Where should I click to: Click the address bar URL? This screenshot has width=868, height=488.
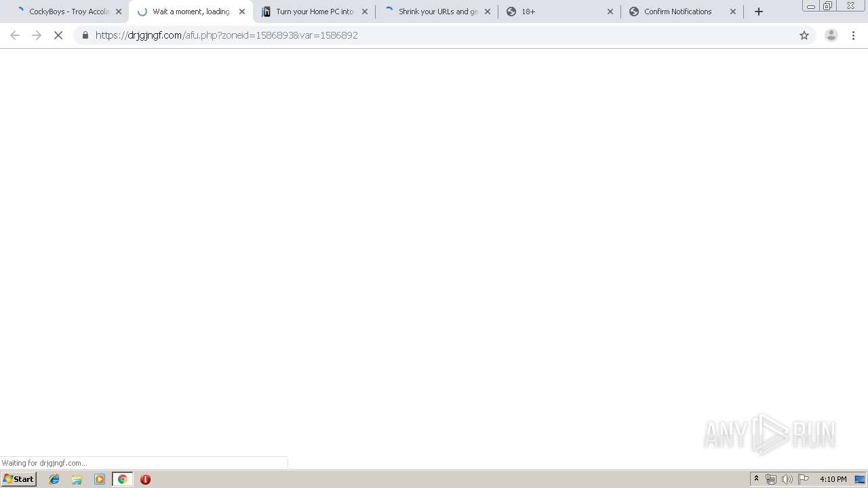226,35
